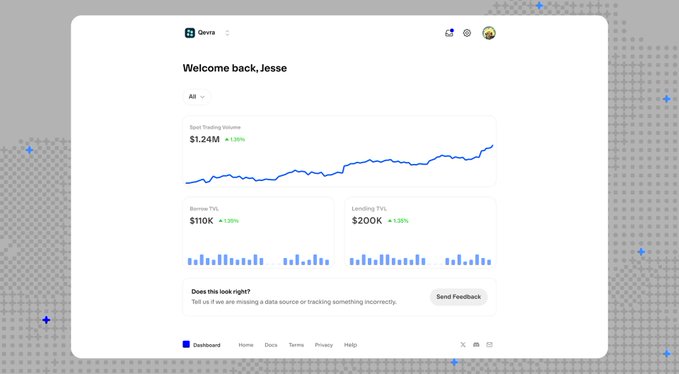The image size is (679, 374).
Task: Click the Send Feedback button
Action: [459, 297]
